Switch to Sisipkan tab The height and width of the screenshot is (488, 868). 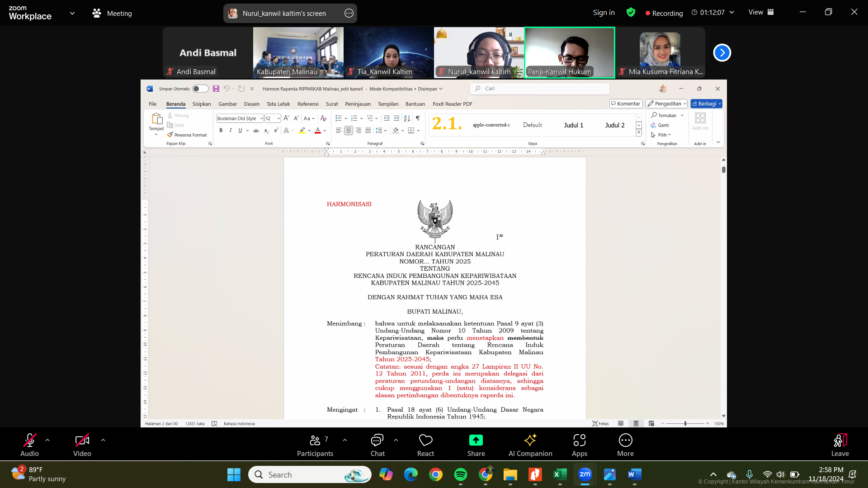coord(202,104)
